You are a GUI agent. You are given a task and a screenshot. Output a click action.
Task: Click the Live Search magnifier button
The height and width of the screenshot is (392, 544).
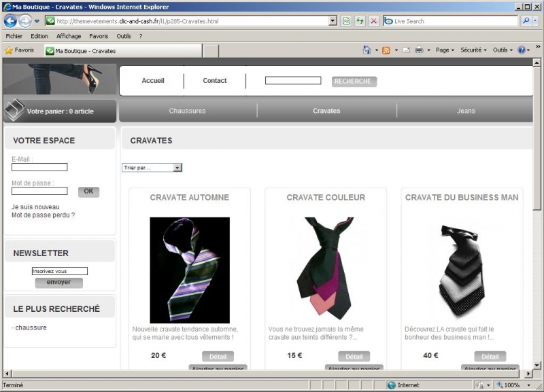526,21
